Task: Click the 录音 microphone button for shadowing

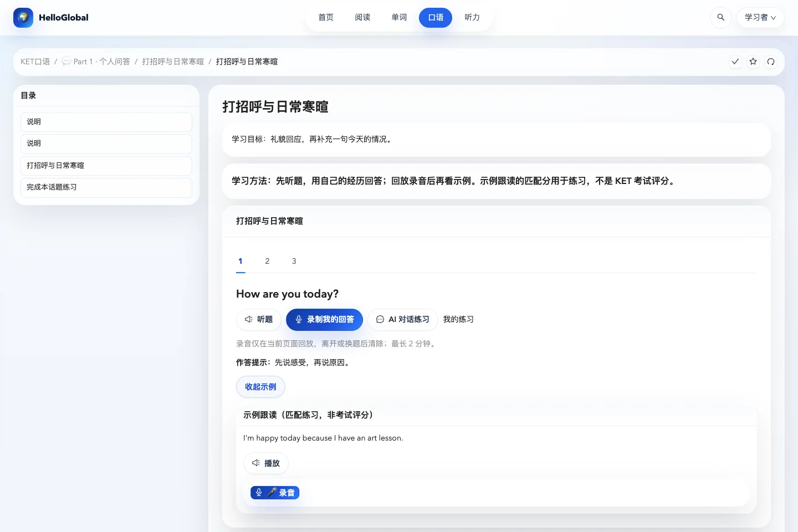Action: pyautogui.click(x=275, y=493)
